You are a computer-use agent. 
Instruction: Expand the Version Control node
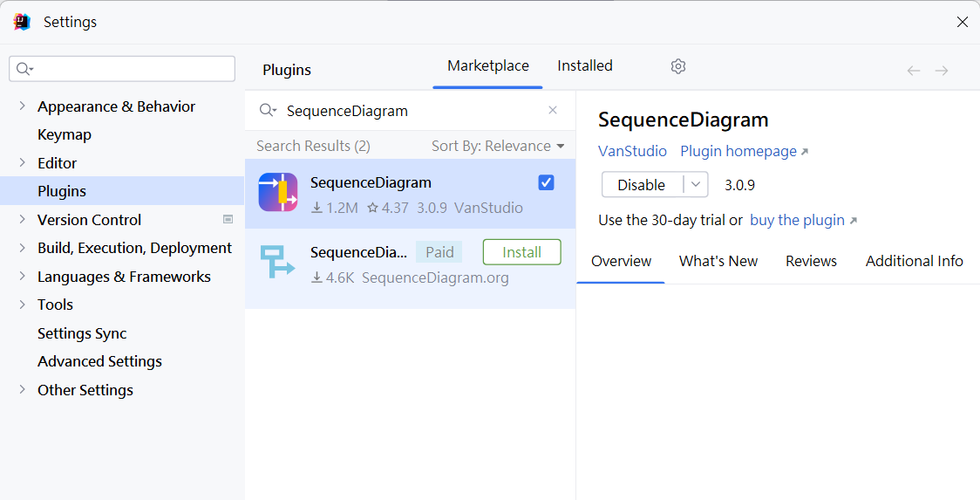click(x=23, y=220)
